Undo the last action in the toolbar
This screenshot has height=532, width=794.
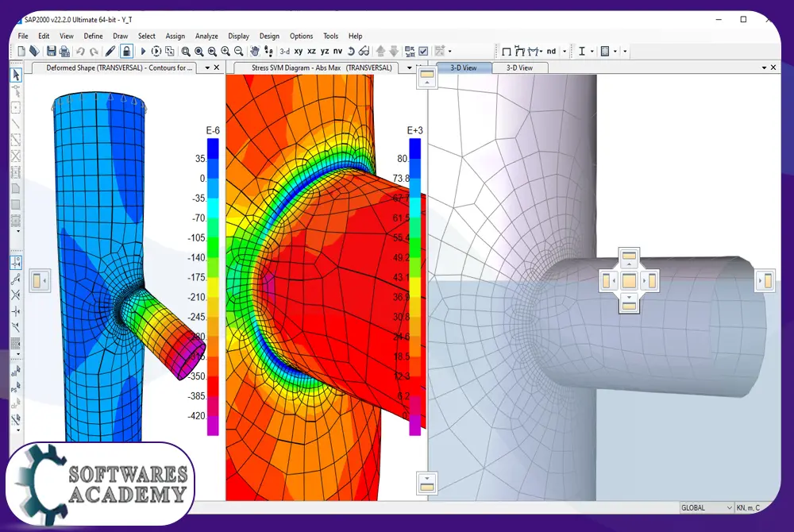[80, 51]
